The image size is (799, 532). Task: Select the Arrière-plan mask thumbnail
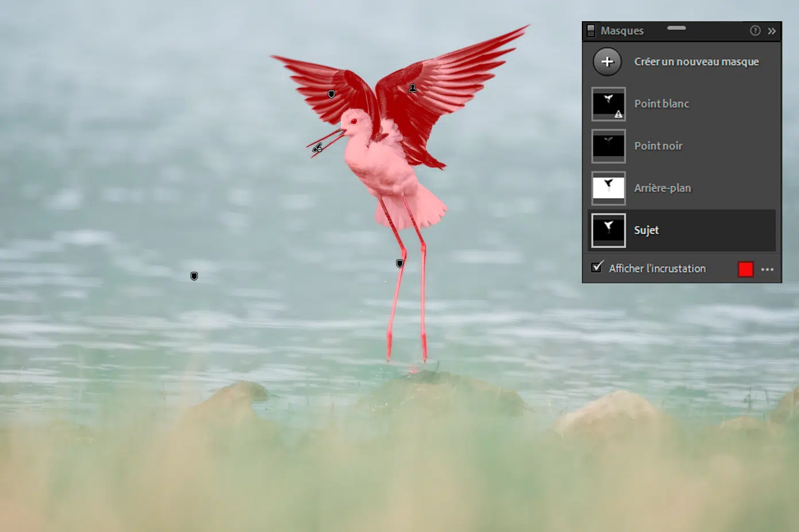[608, 188]
